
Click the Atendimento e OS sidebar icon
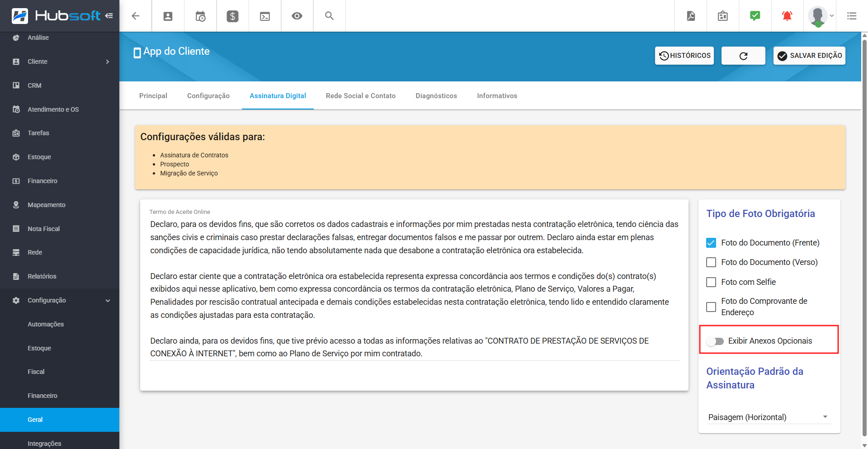point(16,109)
